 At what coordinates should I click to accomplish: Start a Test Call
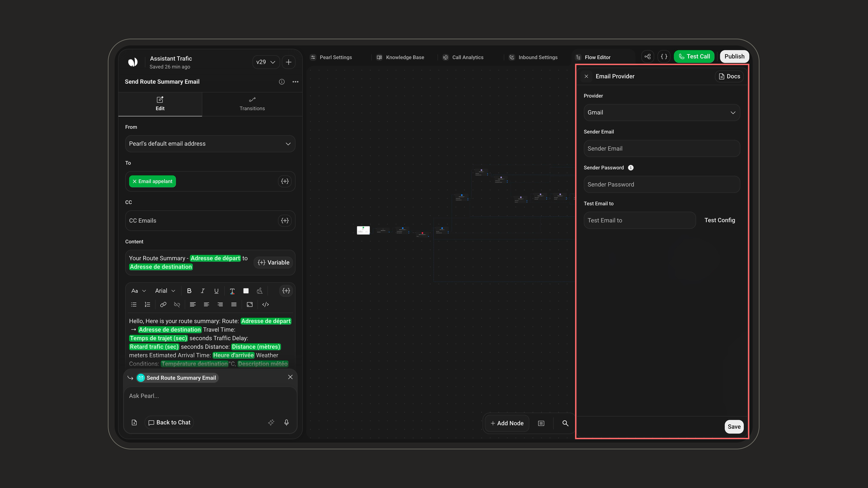(694, 57)
